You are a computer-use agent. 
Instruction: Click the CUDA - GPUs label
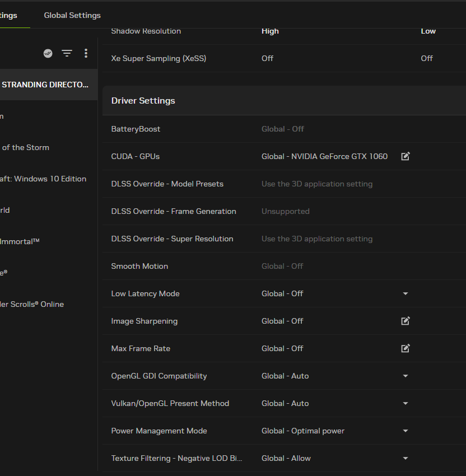(136, 156)
